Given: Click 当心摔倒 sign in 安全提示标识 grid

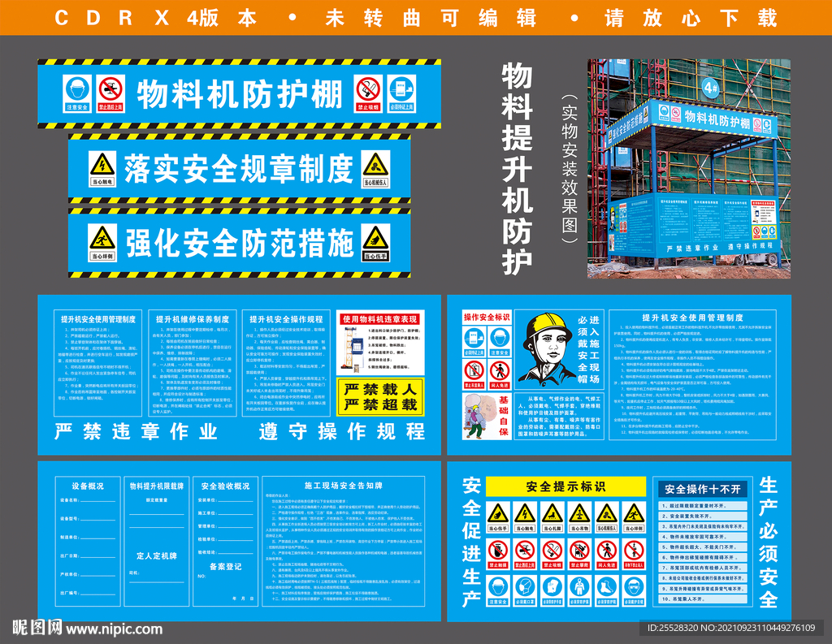Looking at the screenshot, I should (x=634, y=517).
